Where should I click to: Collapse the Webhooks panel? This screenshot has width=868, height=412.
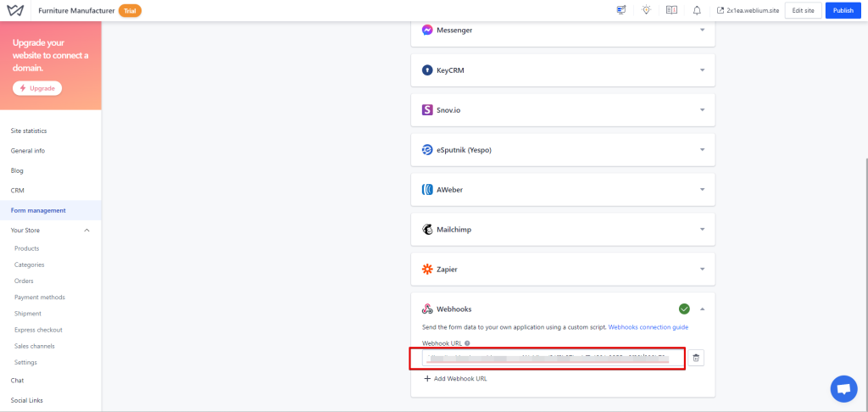point(702,309)
